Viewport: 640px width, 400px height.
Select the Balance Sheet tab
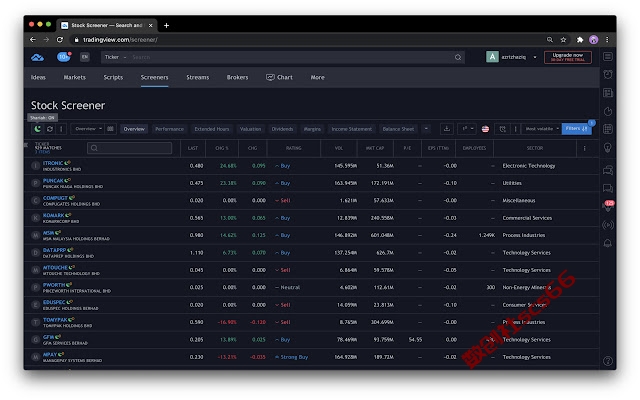coord(398,129)
